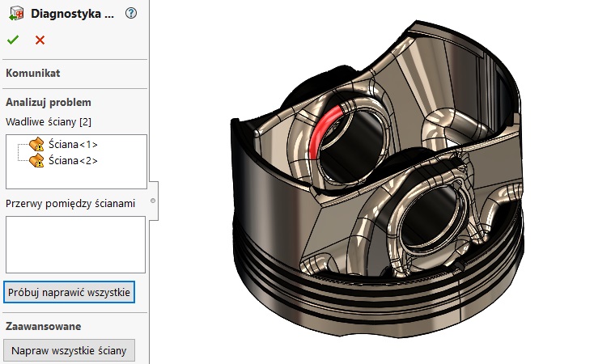Click the Przerwy pomiędzy ścianami label
The image size is (611, 364).
pyautogui.click(x=70, y=204)
